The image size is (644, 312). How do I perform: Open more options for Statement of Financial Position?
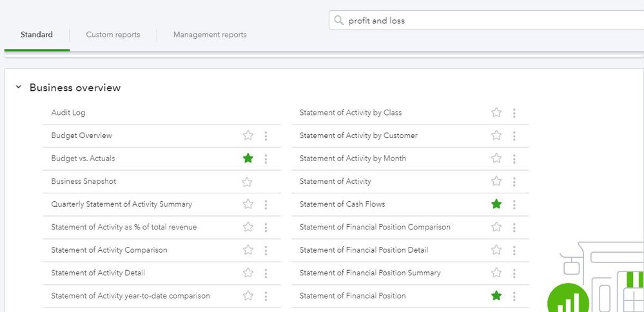click(514, 296)
